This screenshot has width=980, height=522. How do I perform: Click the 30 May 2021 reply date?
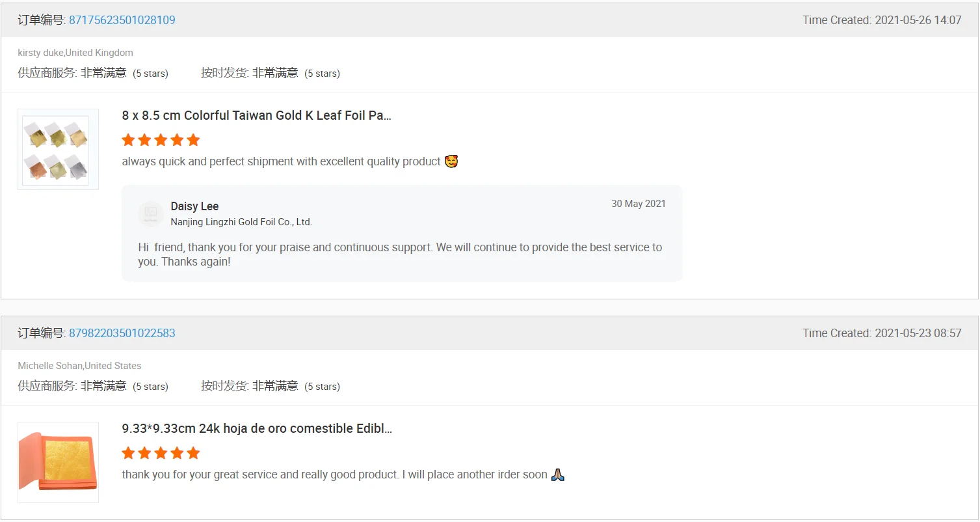coord(638,204)
